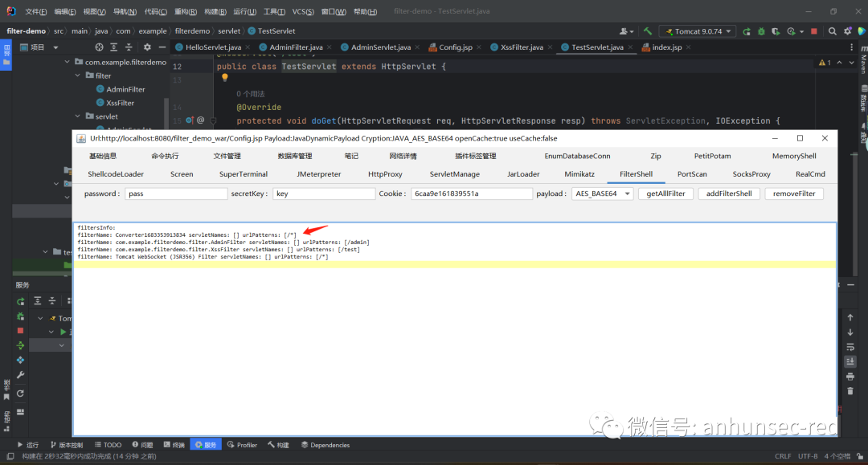Click CRLF line separator in the status bar
The height and width of the screenshot is (465, 868).
click(783, 456)
